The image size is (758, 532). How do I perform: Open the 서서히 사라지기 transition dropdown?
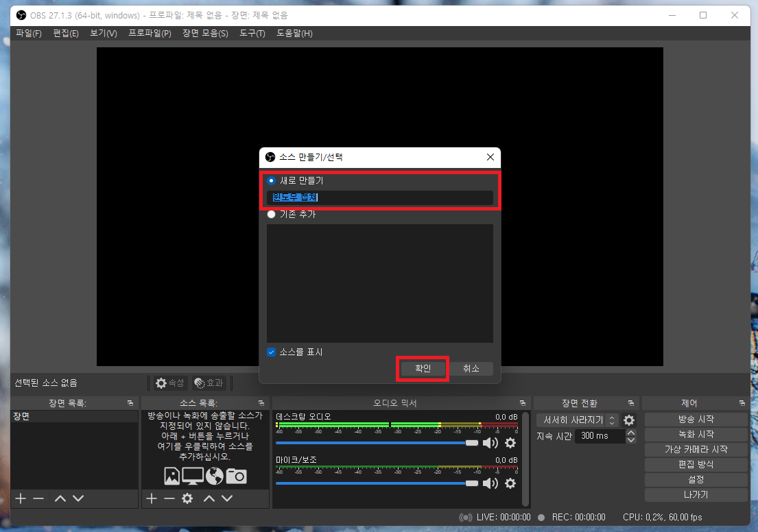click(577, 420)
